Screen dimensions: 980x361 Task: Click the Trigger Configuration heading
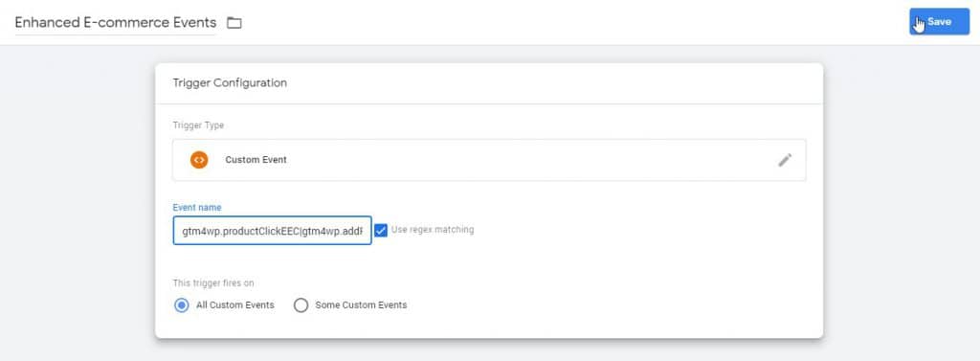tap(230, 82)
